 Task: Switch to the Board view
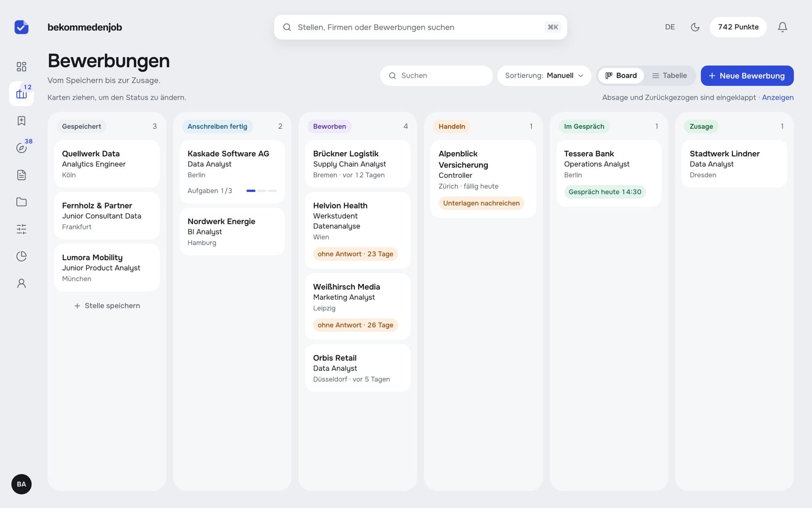(621, 75)
